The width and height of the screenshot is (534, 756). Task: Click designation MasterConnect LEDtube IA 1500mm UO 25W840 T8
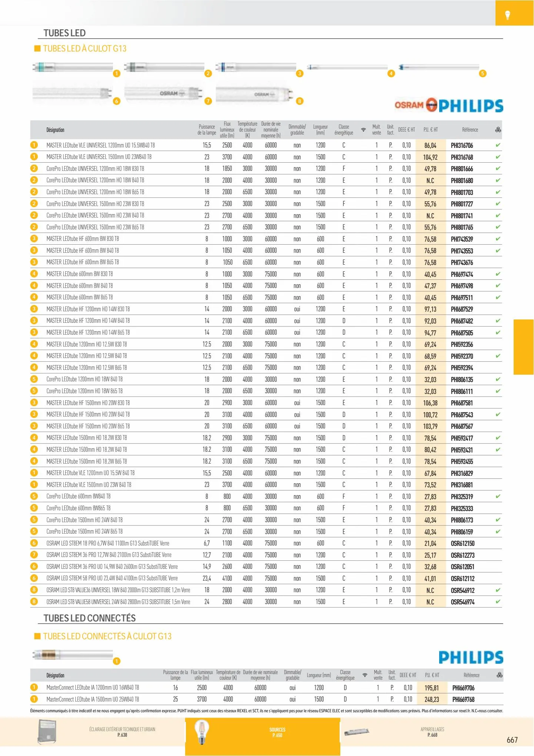tap(93, 699)
